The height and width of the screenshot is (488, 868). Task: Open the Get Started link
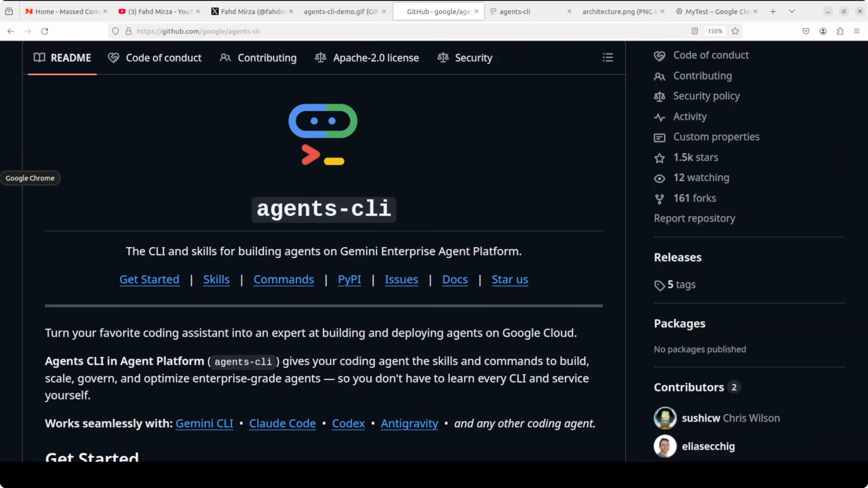[x=149, y=279]
